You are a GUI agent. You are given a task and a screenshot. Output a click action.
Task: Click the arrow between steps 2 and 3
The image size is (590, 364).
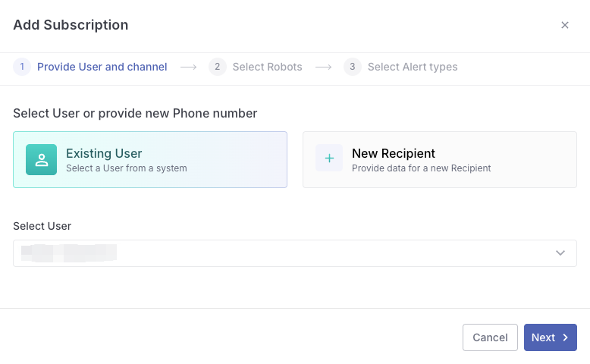pyautogui.click(x=324, y=67)
